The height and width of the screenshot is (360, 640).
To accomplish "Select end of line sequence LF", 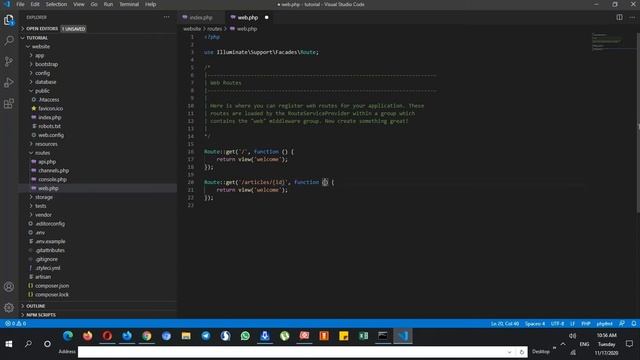I will coord(572,323).
